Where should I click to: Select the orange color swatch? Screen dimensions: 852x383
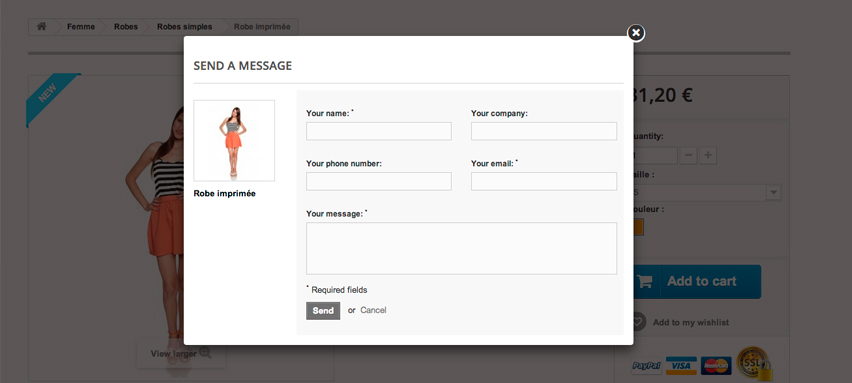click(x=638, y=227)
